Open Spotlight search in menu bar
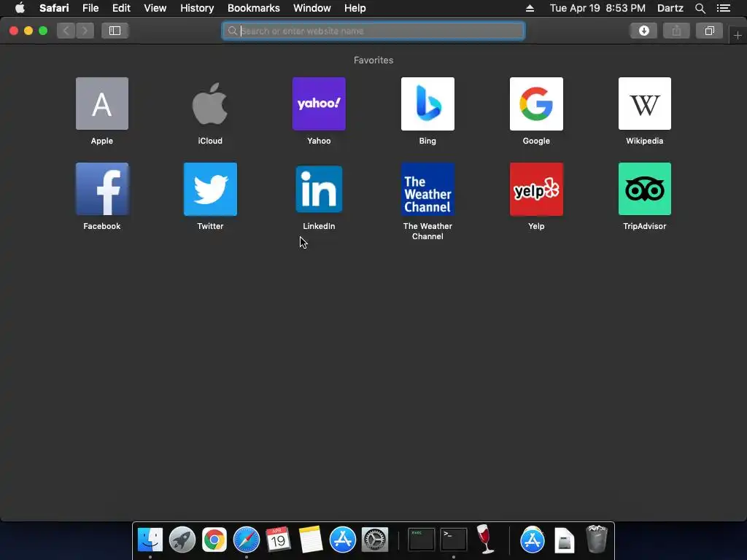The image size is (747, 560). pos(700,8)
